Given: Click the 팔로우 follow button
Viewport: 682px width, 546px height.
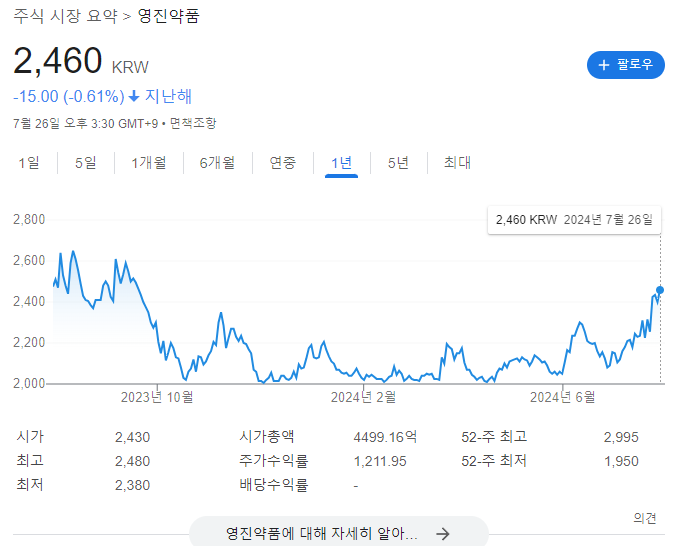Looking at the screenshot, I should click(625, 65).
